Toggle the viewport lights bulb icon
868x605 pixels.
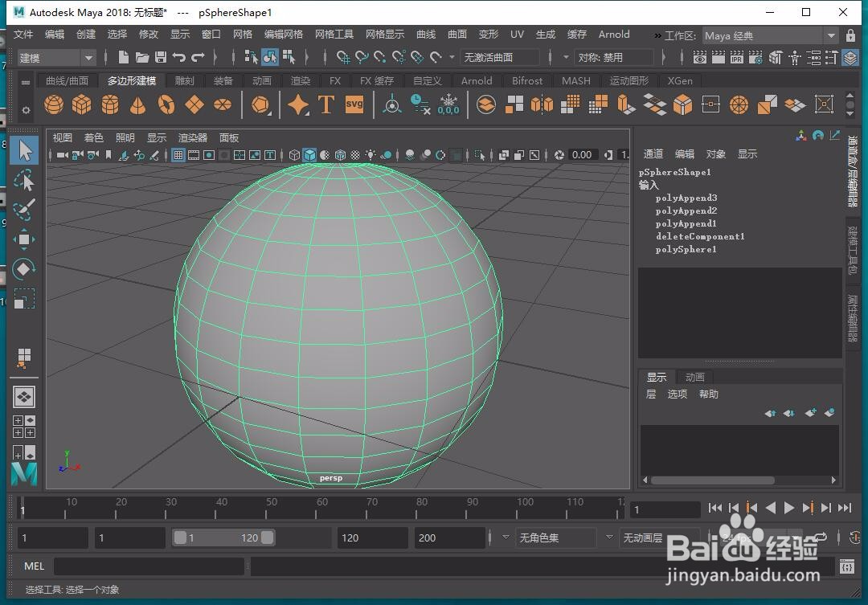371,155
